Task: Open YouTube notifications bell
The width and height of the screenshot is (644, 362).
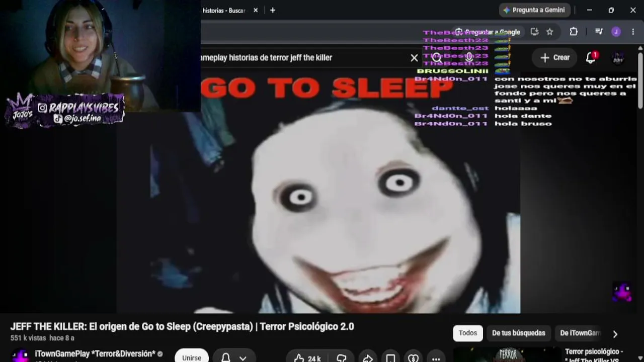Action: pos(591,58)
